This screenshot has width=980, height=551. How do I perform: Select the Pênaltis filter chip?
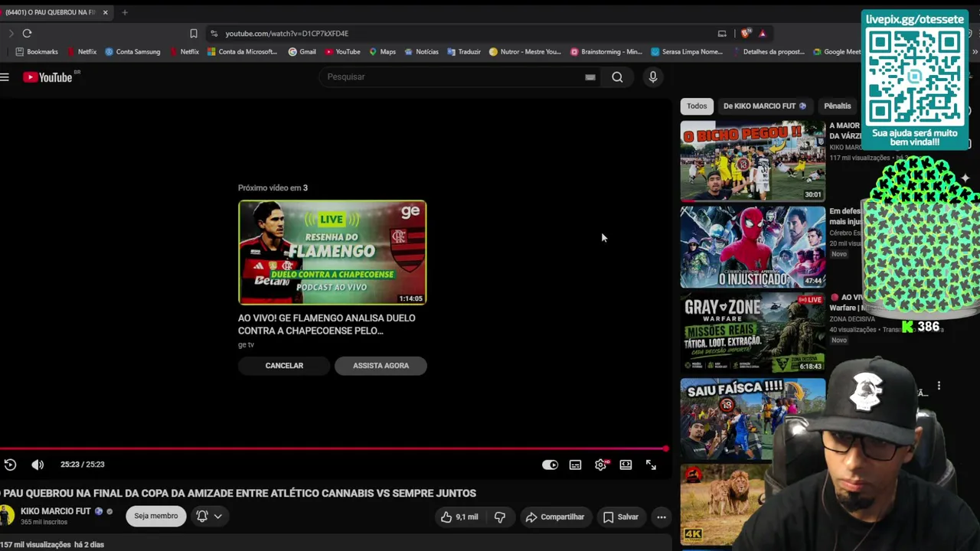(x=837, y=106)
